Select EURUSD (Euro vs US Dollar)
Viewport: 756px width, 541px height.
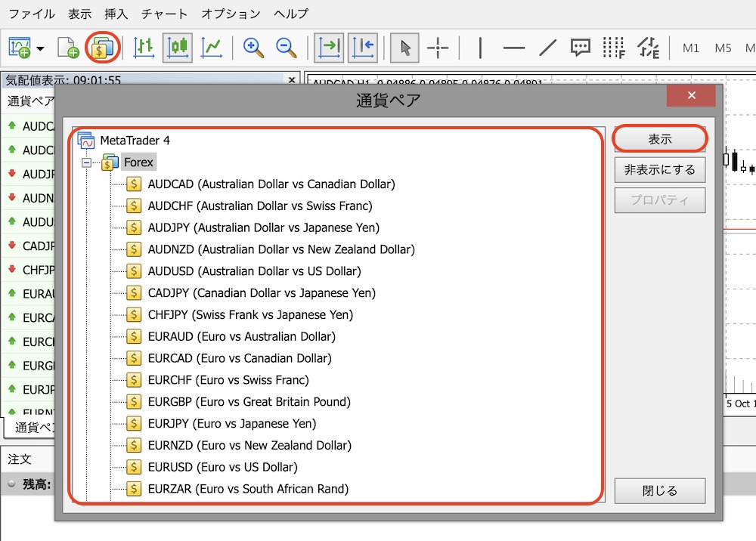(x=212, y=467)
